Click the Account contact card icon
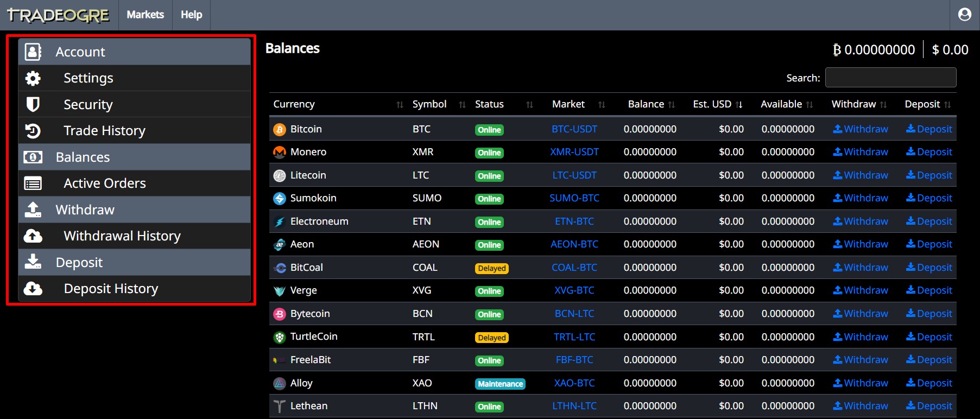The image size is (980, 419). pos(33,52)
